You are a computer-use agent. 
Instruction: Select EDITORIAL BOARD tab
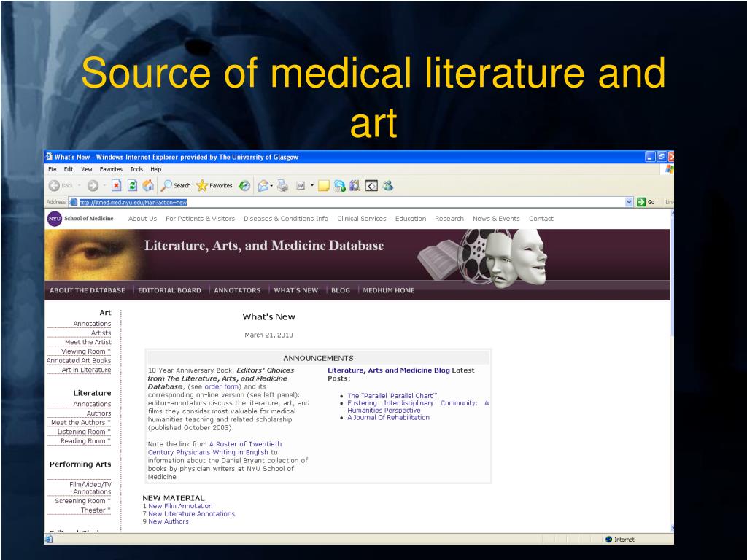point(169,290)
